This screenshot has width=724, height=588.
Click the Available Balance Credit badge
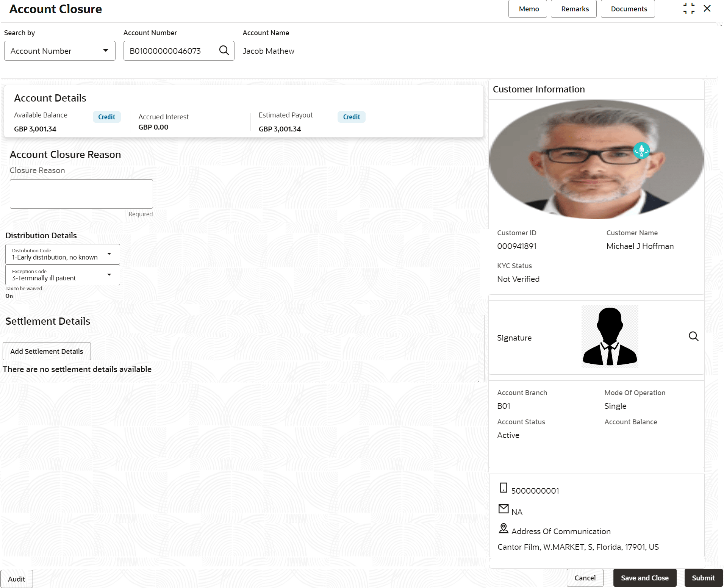(x=107, y=117)
